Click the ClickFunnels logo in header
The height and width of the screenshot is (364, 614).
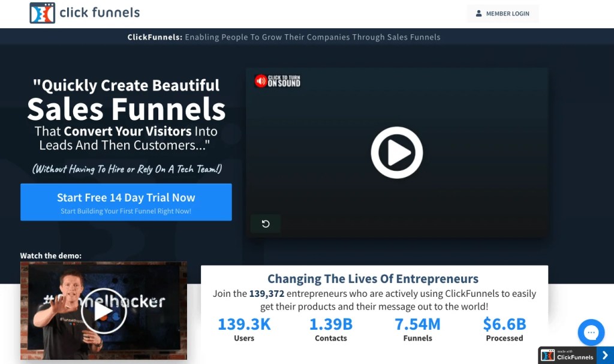point(85,13)
